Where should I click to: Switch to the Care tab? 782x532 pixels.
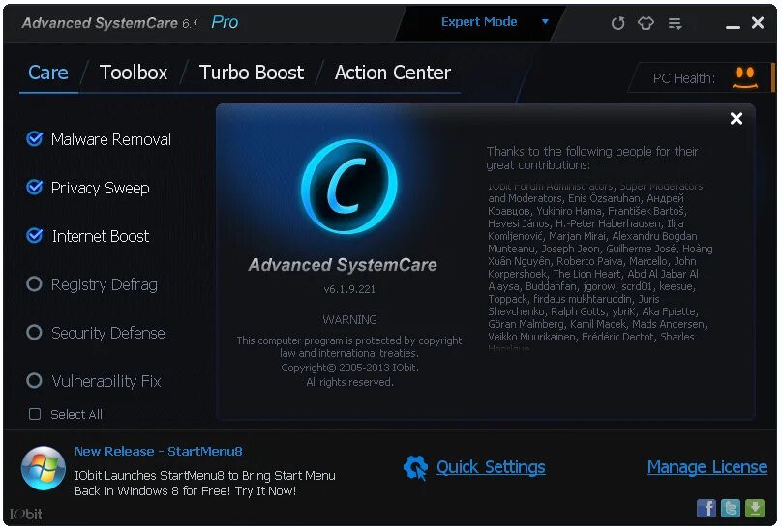tap(48, 73)
